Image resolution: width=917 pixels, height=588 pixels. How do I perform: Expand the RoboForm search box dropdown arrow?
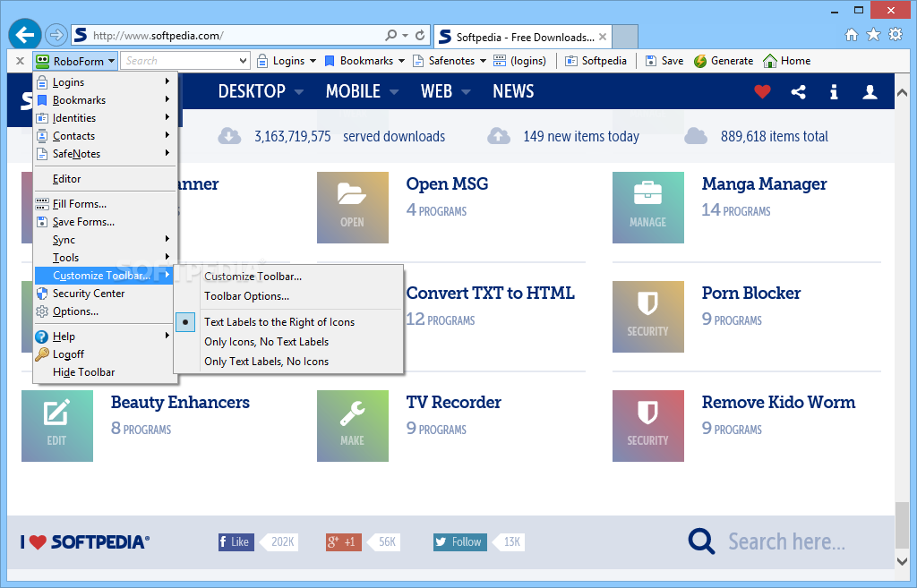tap(244, 61)
